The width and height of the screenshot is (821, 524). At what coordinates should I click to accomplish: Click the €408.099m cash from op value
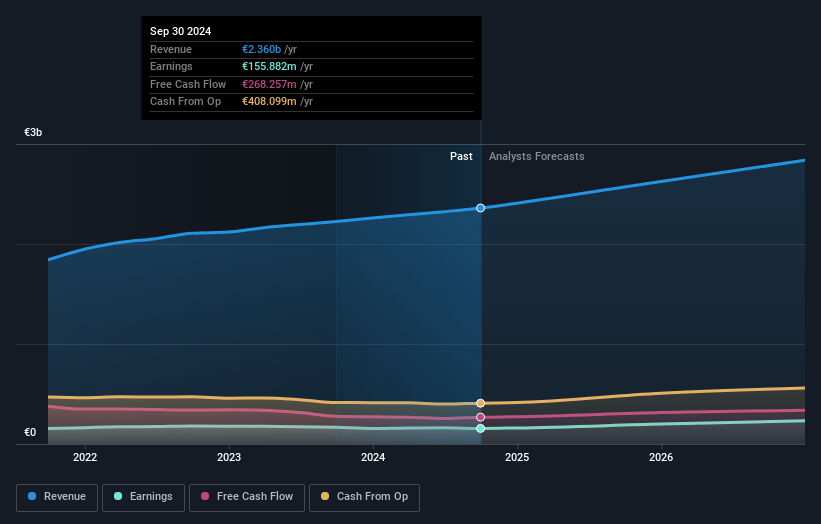coord(269,102)
